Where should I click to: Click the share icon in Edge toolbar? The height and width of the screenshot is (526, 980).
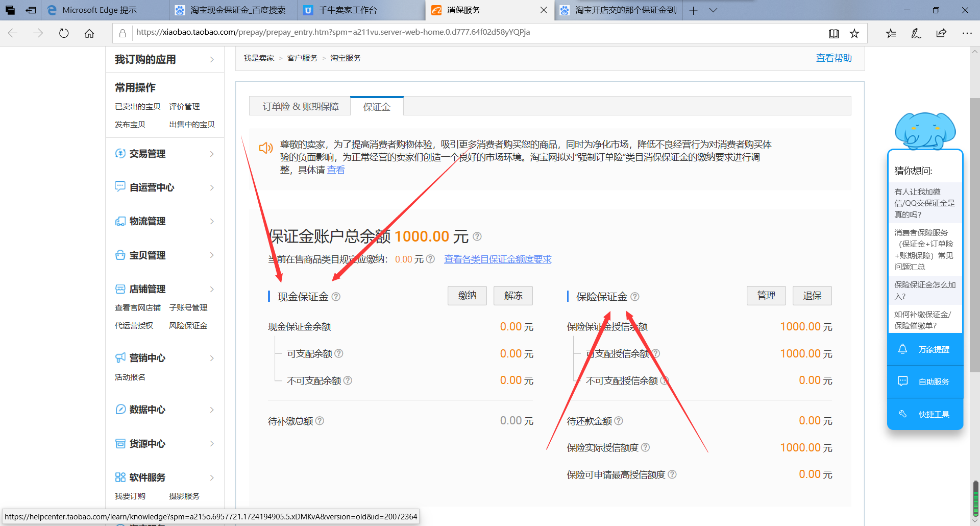[x=941, y=34]
